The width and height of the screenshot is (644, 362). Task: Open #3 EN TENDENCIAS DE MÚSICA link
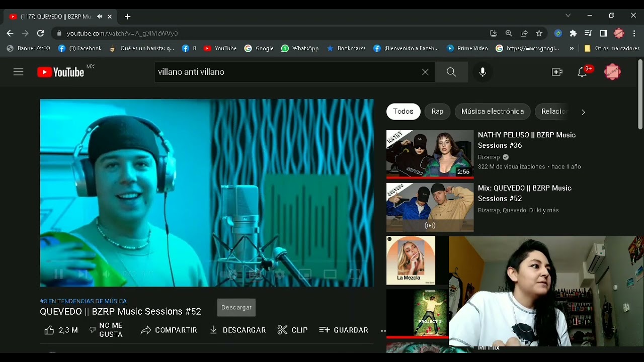[x=84, y=301]
